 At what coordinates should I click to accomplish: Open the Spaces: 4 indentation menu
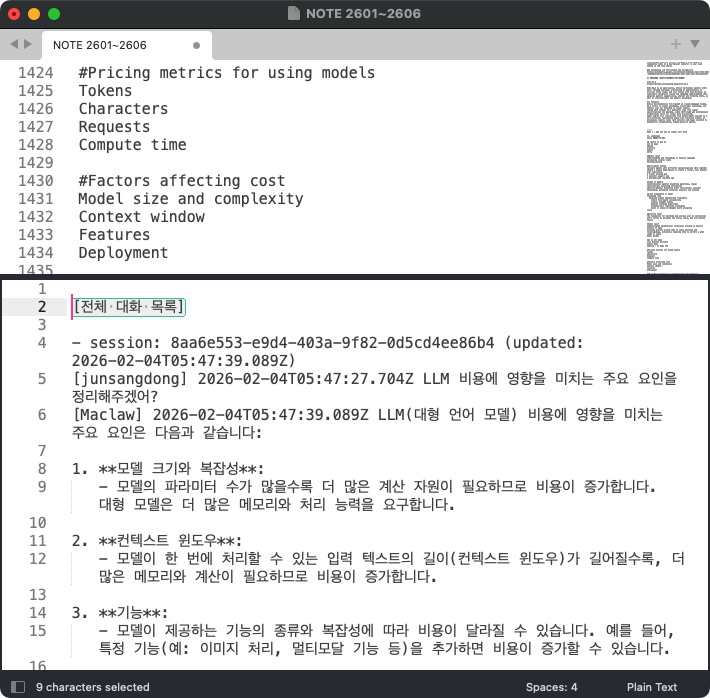(x=551, y=687)
